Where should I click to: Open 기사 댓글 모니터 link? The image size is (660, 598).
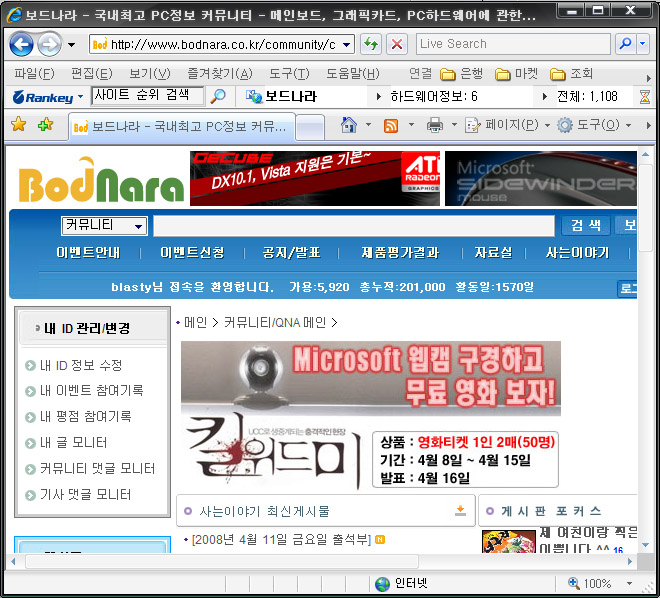pyautogui.click(x=85, y=495)
